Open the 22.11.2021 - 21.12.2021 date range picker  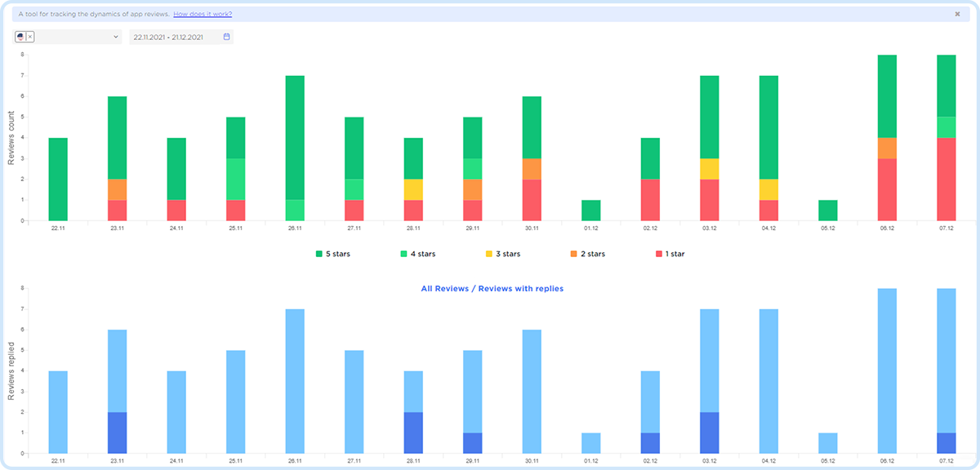pos(173,37)
